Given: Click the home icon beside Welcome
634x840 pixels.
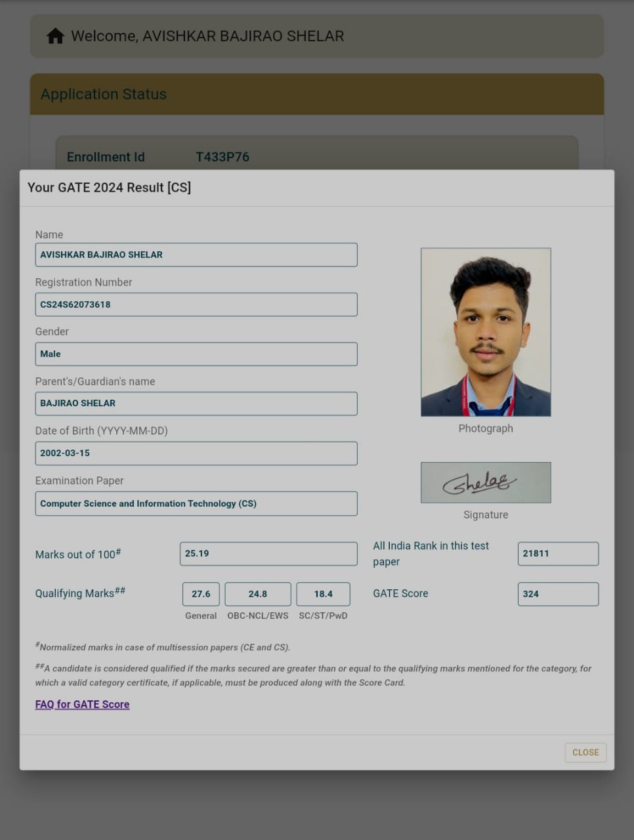Looking at the screenshot, I should tap(55, 36).
